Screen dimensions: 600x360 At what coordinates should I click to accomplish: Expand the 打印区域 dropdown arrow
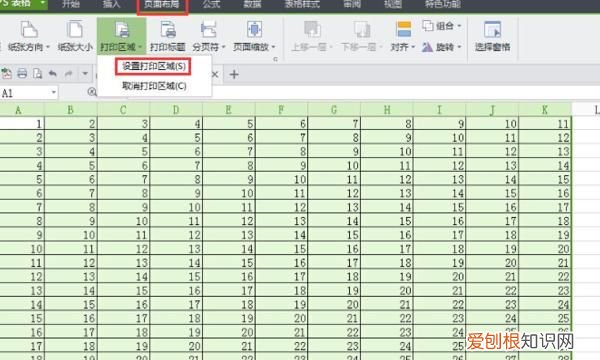[140, 47]
